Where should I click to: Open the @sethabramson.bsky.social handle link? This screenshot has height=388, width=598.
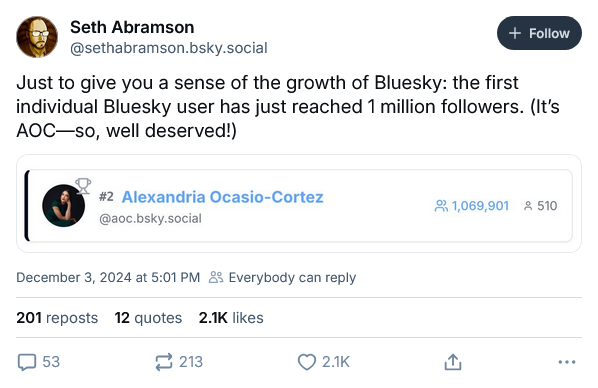(169, 48)
